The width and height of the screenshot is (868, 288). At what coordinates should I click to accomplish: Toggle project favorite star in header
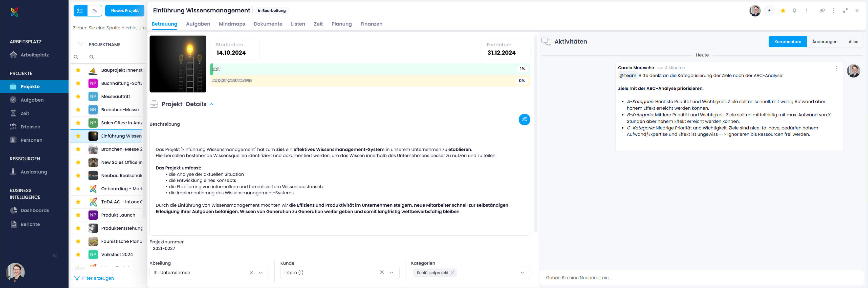[783, 11]
